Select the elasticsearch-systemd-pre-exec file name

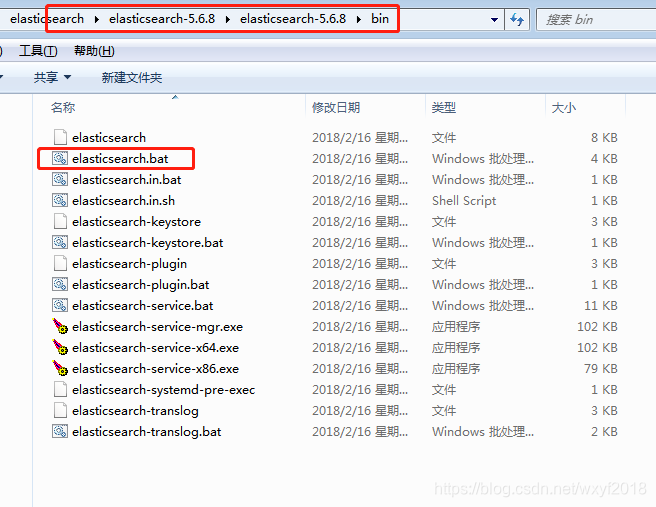tap(164, 389)
